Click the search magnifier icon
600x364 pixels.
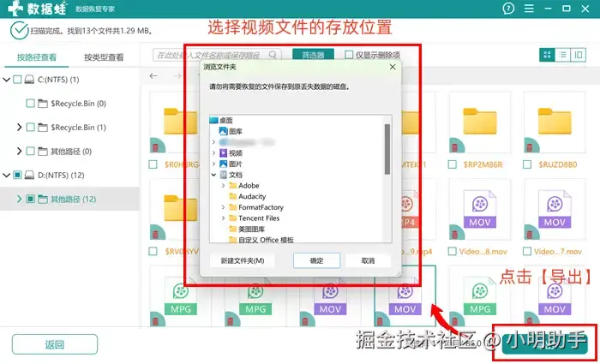click(x=273, y=55)
